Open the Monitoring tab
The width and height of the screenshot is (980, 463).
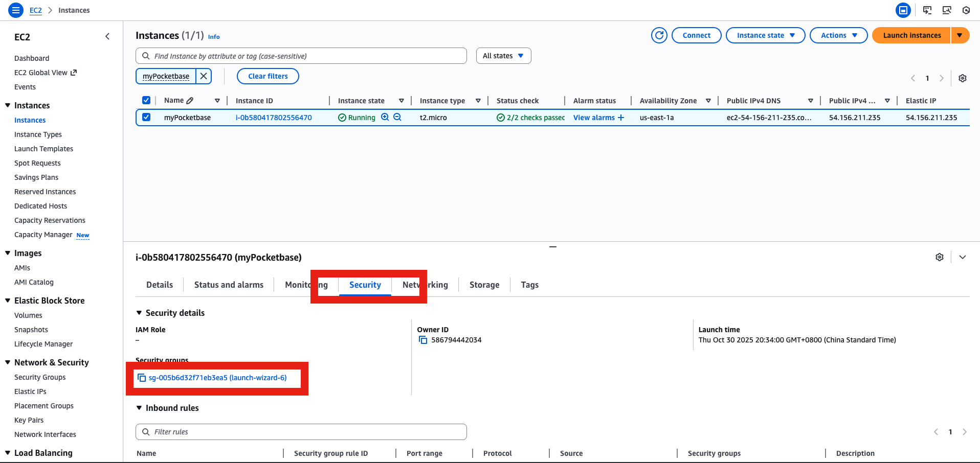click(x=305, y=285)
